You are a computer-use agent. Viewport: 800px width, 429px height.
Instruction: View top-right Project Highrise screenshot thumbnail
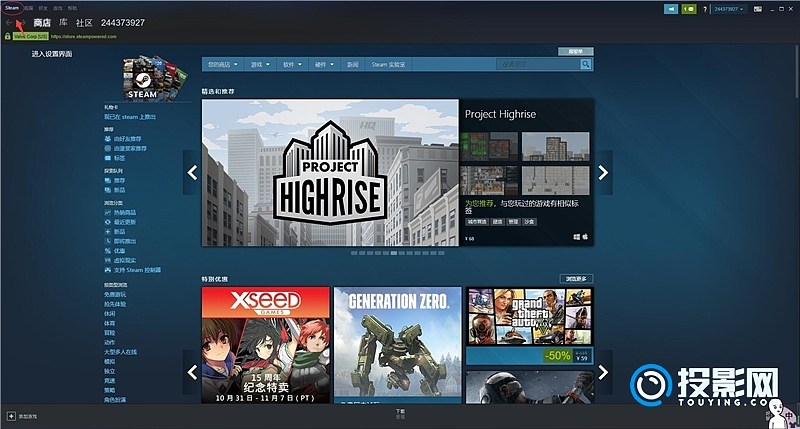(x=556, y=146)
